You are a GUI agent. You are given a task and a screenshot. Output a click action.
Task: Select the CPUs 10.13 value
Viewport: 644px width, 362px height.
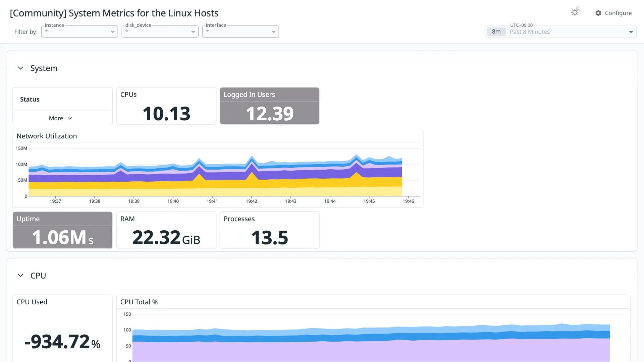tap(166, 113)
